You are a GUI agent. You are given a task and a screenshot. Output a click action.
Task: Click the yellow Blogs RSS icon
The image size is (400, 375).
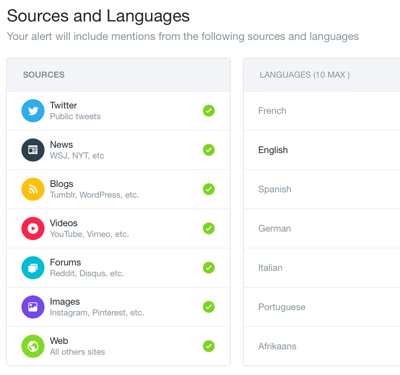(33, 189)
